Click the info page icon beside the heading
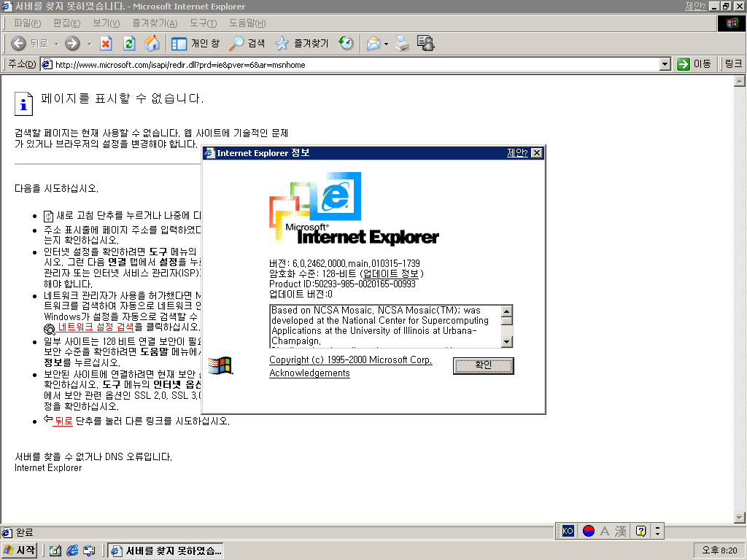747x560 pixels. click(24, 104)
